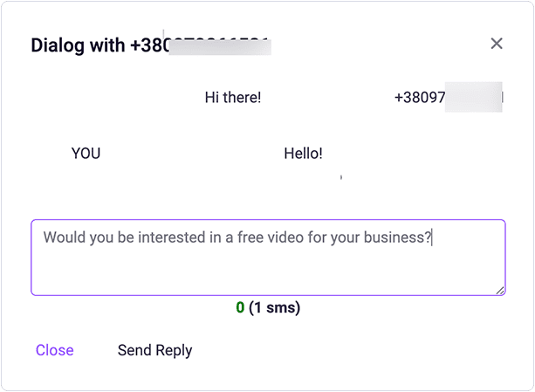Viewport: 535px width, 392px height.
Task: Click the "Dialog with" title text
Action: pyautogui.click(x=79, y=45)
